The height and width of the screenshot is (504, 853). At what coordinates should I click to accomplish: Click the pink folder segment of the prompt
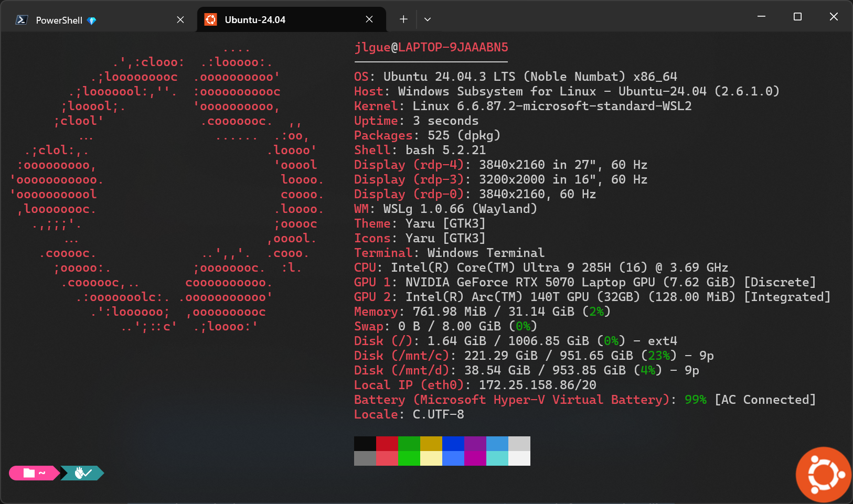34,473
